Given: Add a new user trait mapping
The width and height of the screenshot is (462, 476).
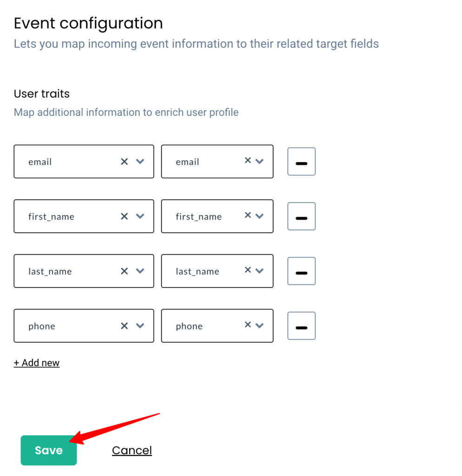Looking at the screenshot, I should click(36, 363).
